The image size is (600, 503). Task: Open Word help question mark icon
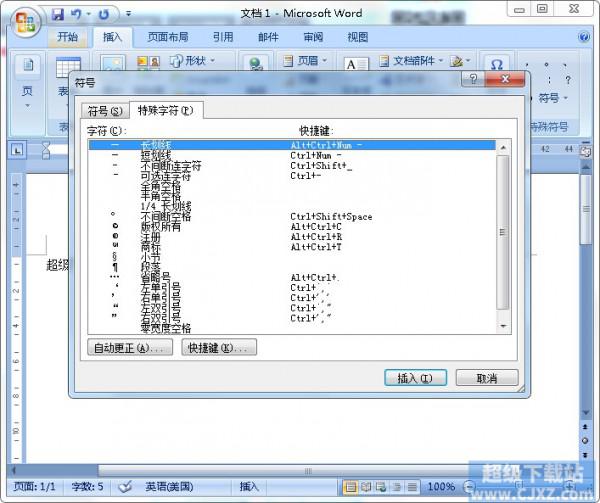point(584,37)
